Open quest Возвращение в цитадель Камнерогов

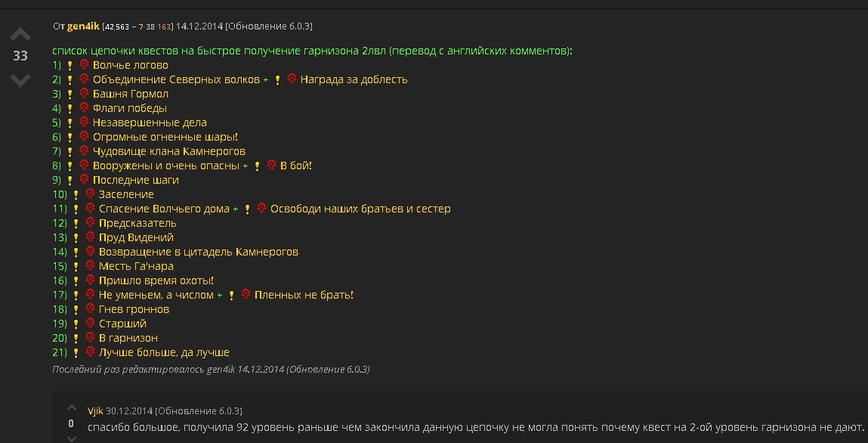pyautogui.click(x=198, y=252)
